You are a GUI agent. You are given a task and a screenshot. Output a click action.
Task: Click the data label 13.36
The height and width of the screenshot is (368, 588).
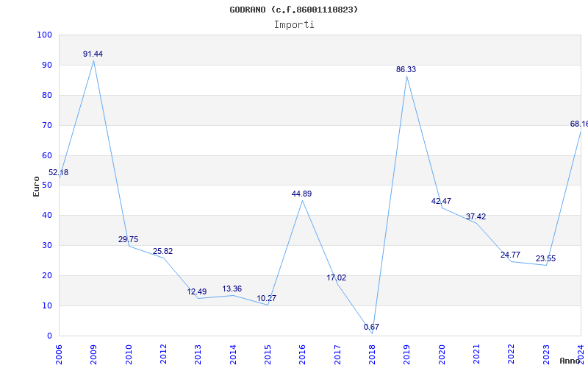pyautogui.click(x=232, y=289)
